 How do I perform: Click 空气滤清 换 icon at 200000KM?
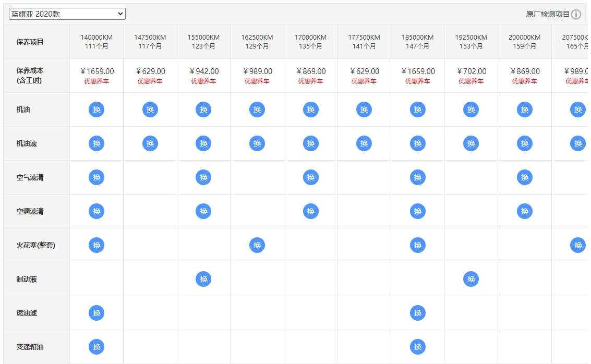pyautogui.click(x=524, y=177)
